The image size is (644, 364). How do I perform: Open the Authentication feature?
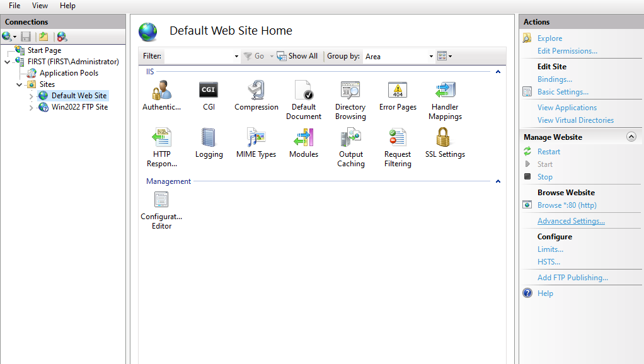pyautogui.click(x=161, y=96)
